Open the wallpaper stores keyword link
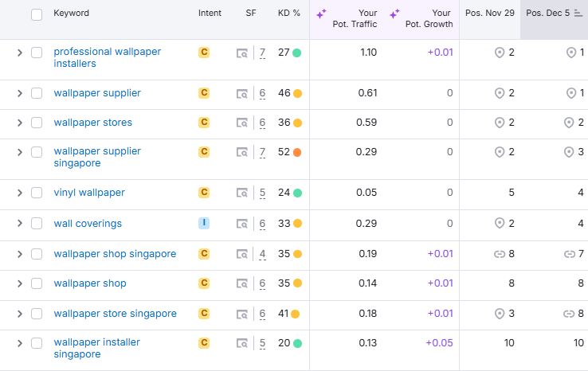Screen dimensions: 588x371 92,123
